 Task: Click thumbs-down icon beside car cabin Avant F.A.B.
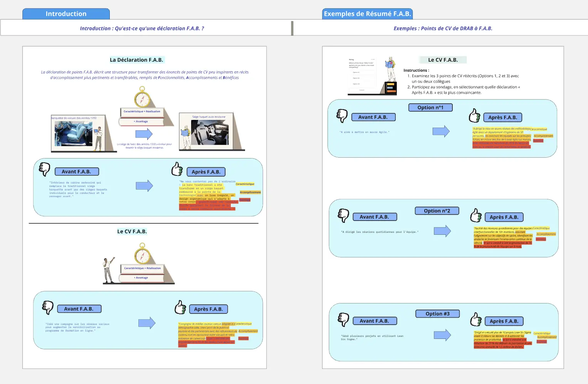pos(45,169)
